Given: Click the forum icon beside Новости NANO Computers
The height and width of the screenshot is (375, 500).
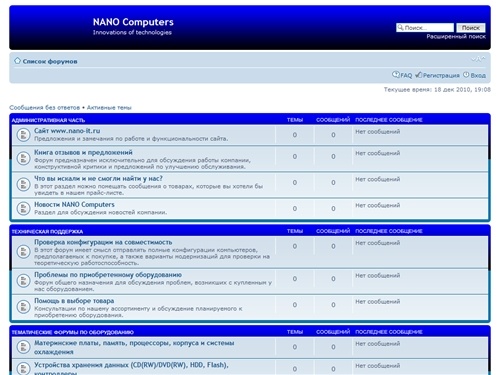Looking at the screenshot, I should [x=23, y=209].
